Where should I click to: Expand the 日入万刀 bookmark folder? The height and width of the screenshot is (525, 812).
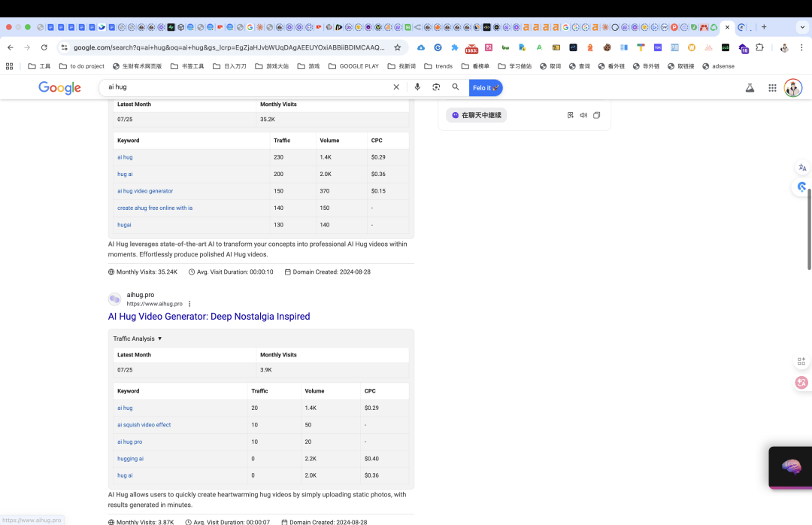pos(229,66)
